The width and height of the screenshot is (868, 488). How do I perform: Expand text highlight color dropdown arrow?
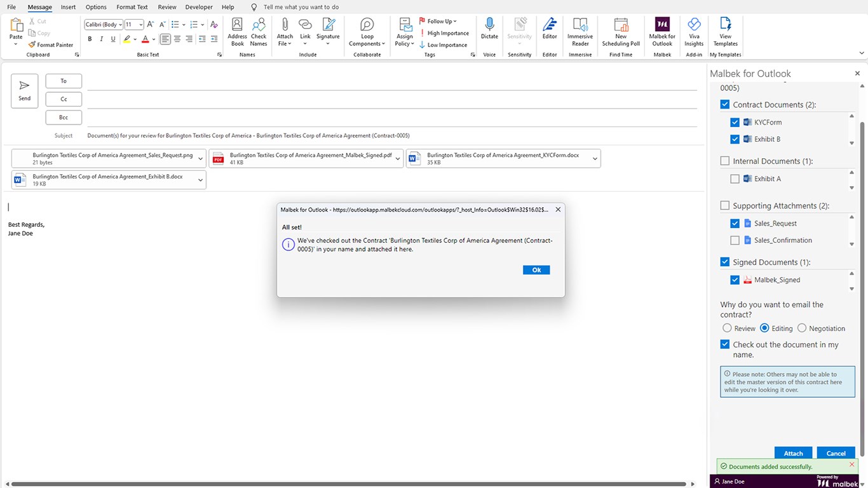(136, 39)
